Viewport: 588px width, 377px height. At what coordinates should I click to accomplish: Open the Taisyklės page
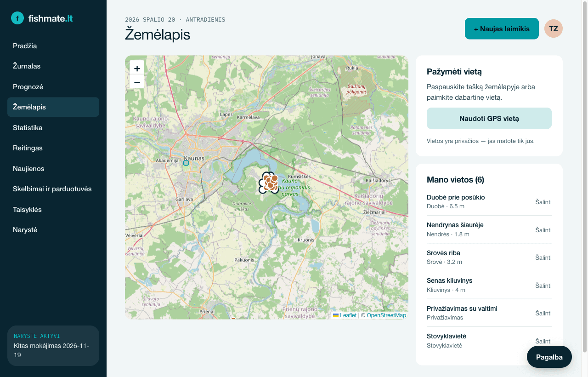tap(53, 210)
